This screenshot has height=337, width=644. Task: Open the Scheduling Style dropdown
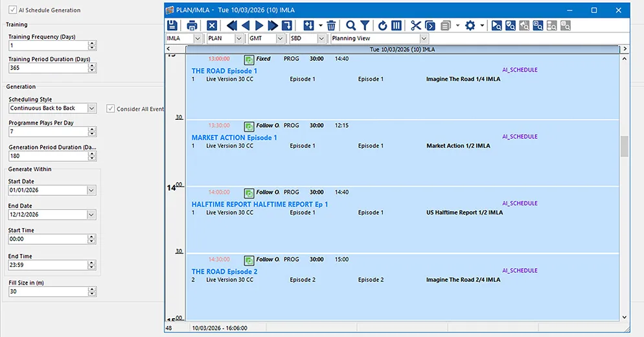point(91,108)
